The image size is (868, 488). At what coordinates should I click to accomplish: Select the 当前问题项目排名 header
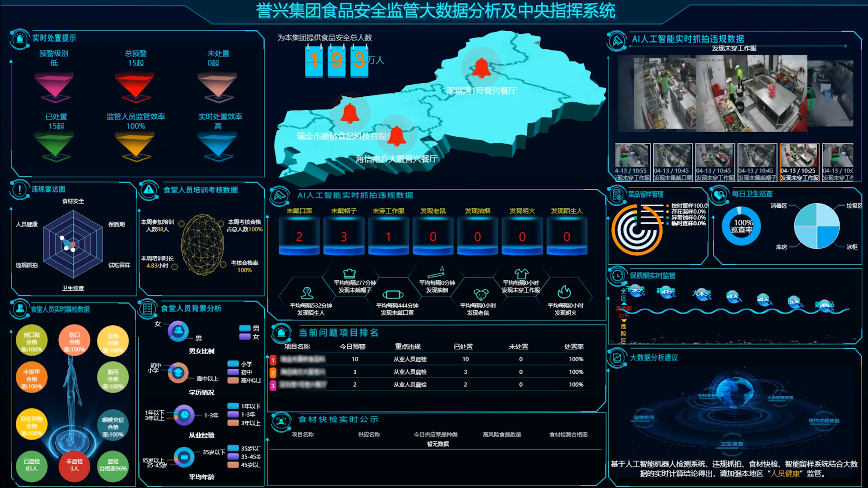point(339,333)
